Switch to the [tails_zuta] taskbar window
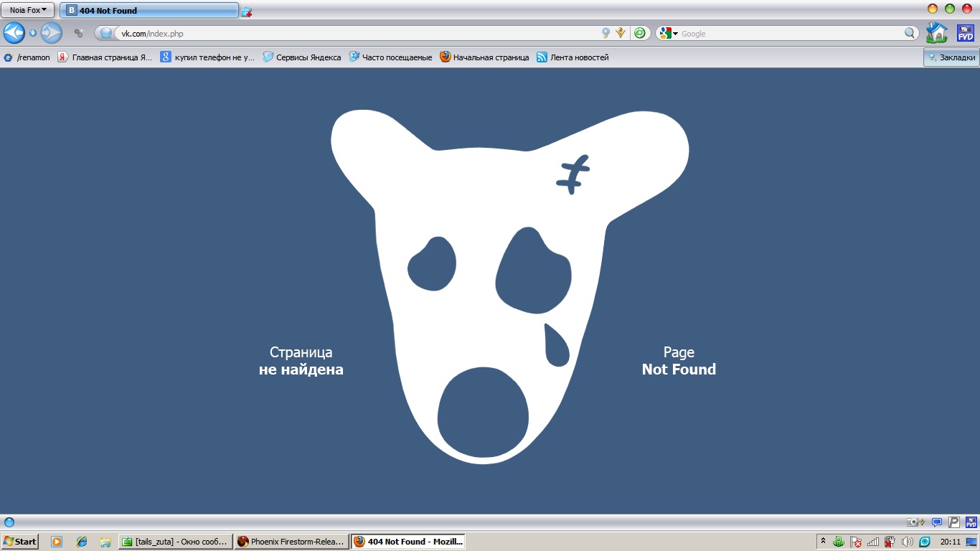The height and width of the screenshot is (551, 980). click(176, 542)
